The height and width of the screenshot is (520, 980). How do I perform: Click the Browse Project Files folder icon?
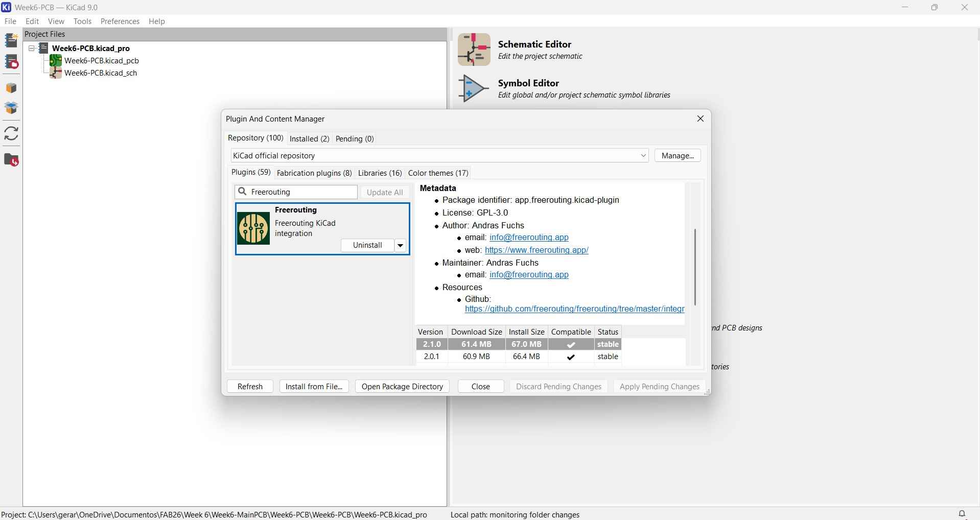coord(11,160)
